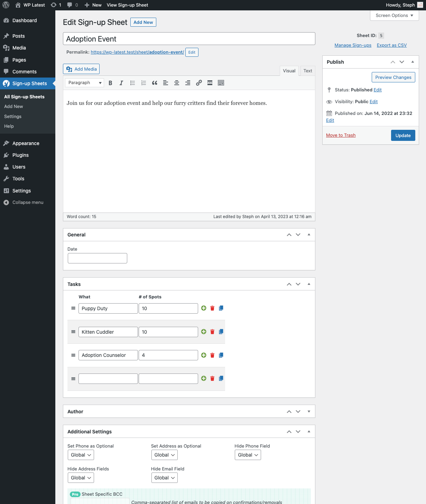
Task: Edit the Visibility setting
Action: 374,102
